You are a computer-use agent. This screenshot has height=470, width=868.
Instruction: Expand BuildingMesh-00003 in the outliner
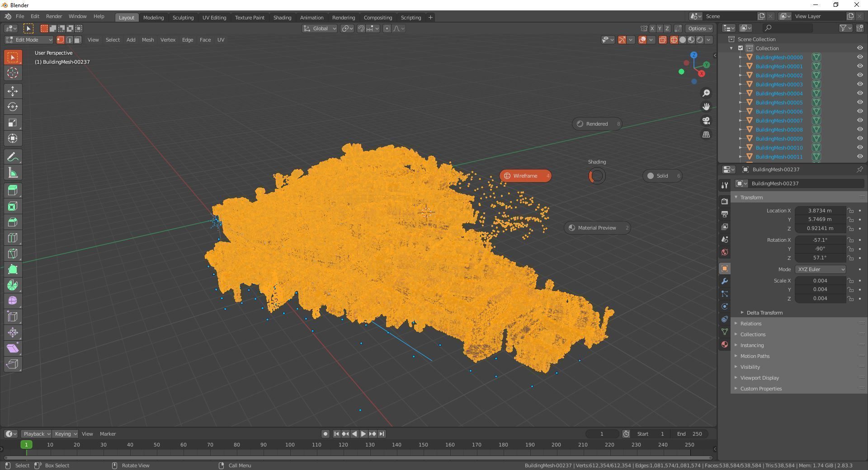[x=741, y=85]
